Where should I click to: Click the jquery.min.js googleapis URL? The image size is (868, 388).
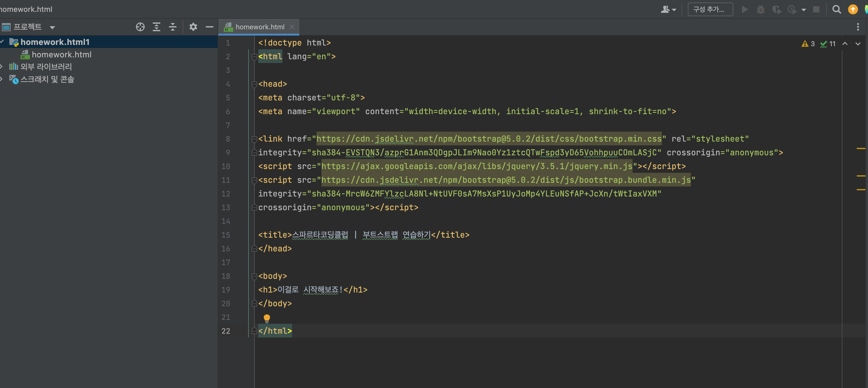click(477, 166)
